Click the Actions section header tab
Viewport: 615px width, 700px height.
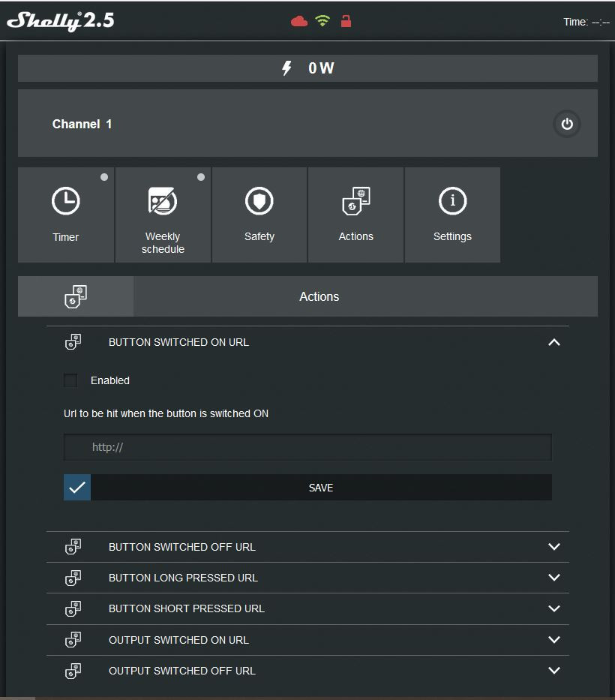(319, 296)
